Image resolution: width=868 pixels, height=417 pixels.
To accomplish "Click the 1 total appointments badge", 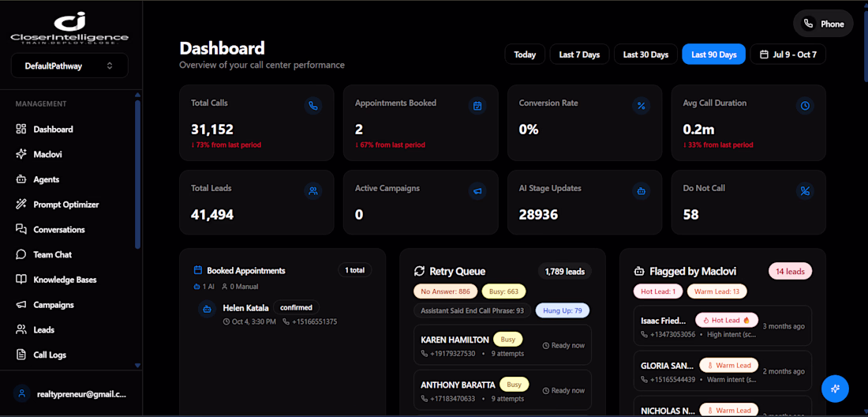I will pyautogui.click(x=355, y=270).
